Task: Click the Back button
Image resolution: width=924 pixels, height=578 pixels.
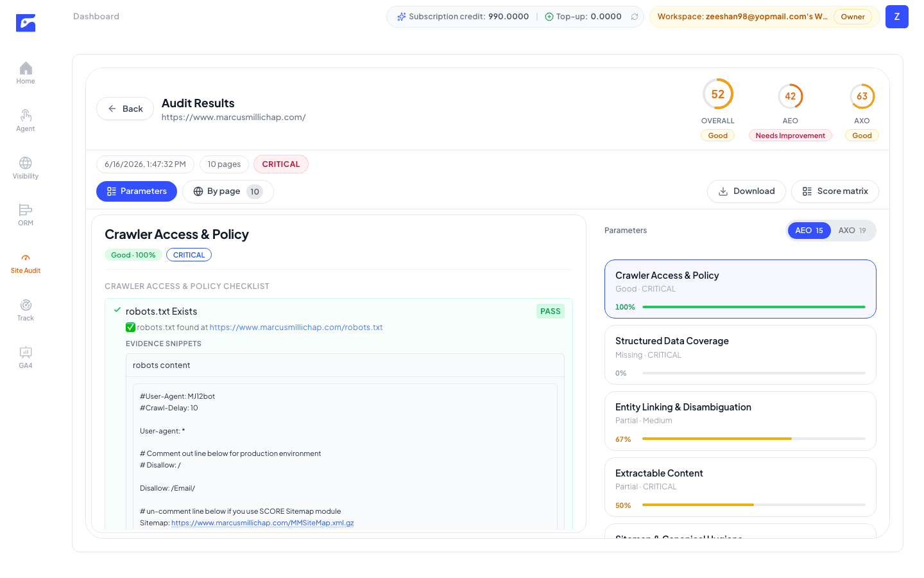Action: click(125, 109)
